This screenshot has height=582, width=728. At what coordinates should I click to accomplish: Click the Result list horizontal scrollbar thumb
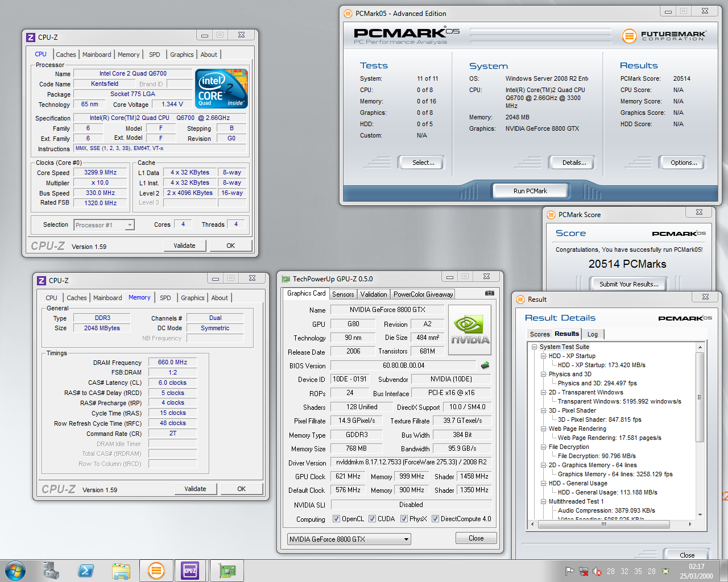(x=603, y=524)
